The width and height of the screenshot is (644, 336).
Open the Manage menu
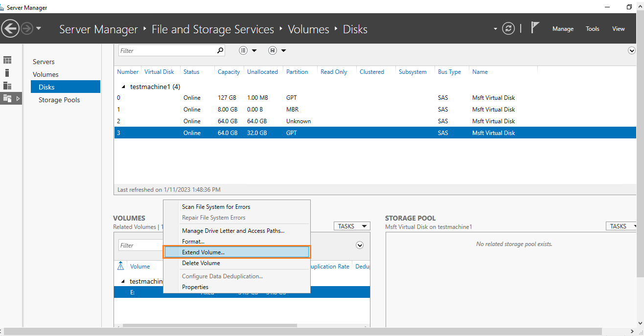(563, 29)
